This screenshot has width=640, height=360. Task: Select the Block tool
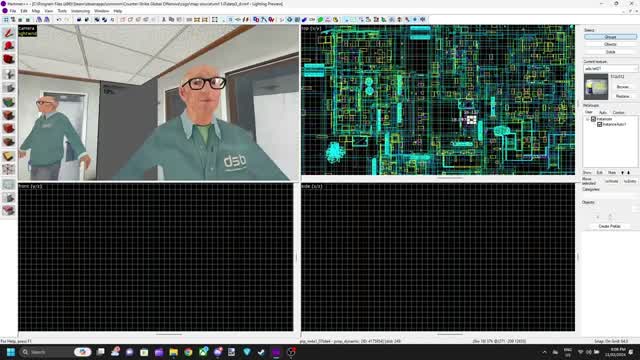coord(9,88)
